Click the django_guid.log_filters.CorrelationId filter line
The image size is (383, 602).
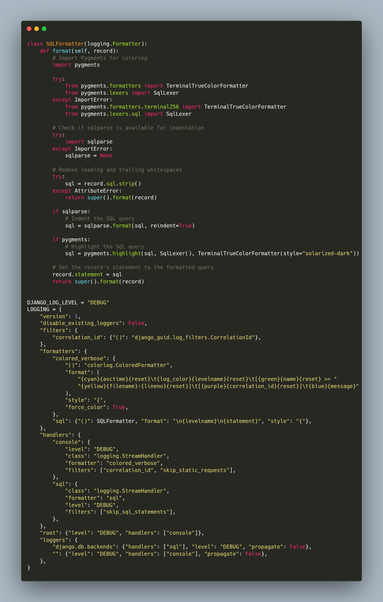click(157, 337)
